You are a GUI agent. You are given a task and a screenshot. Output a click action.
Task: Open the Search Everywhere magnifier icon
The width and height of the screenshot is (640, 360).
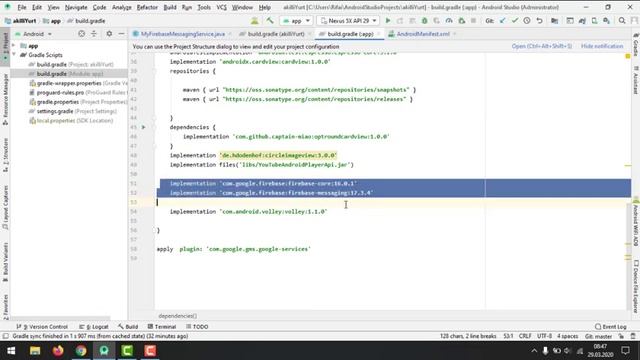tap(622, 21)
